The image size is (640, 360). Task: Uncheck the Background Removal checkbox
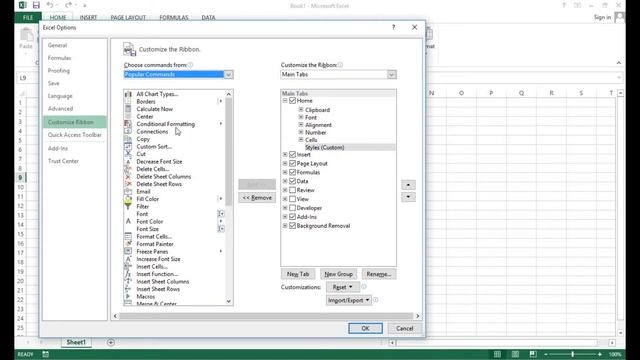pos(292,226)
